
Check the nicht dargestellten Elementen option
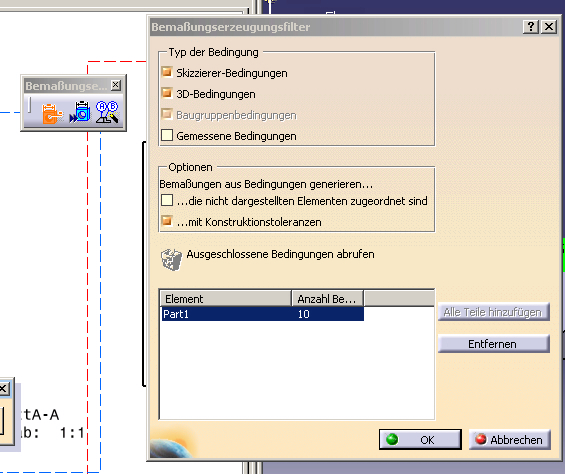coord(167,200)
